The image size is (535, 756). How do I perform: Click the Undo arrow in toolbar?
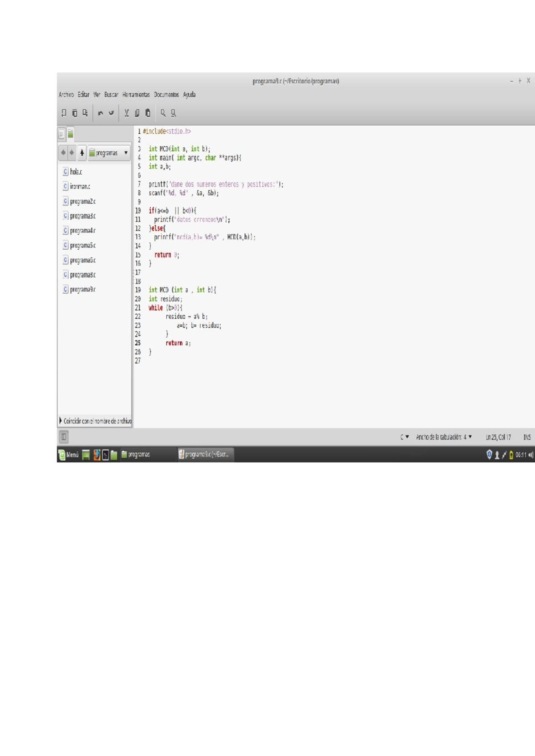[x=100, y=113]
